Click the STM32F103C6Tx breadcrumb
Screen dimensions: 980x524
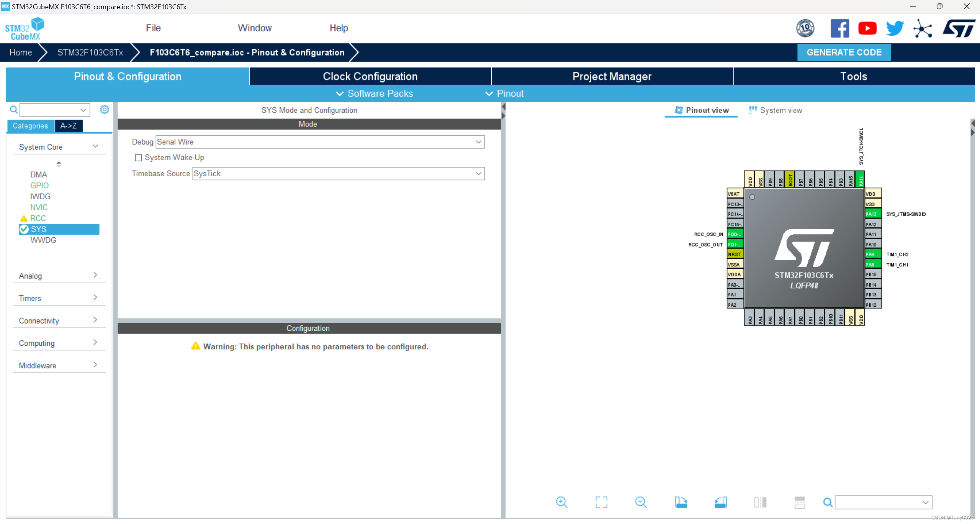tap(90, 52)
